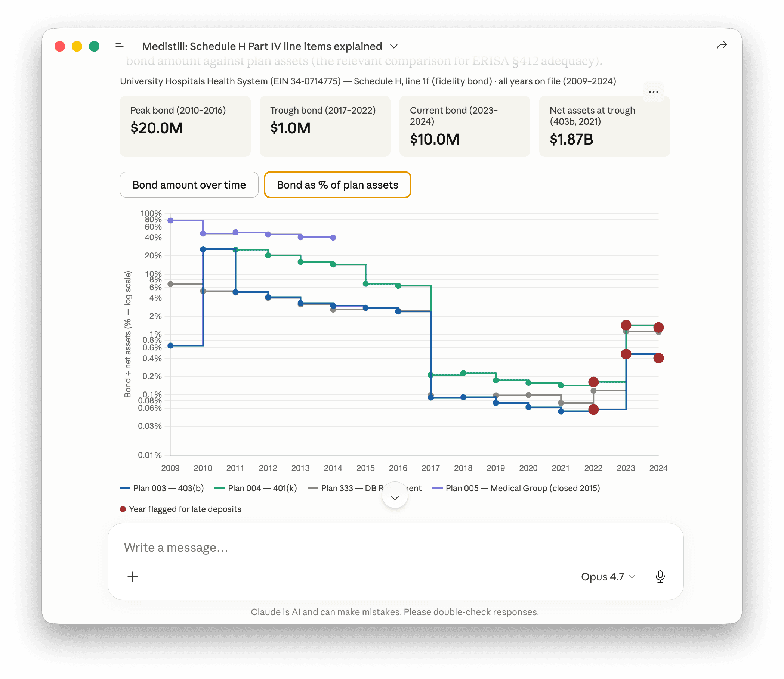The image size is (784, 679).
Task: Click the purple Plan 005 point at 2009
Action: coord(171,220)
